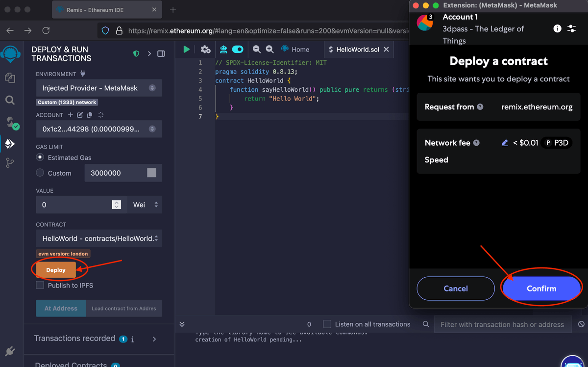Open the Search in files sidebar icon

tap(10, 100)
